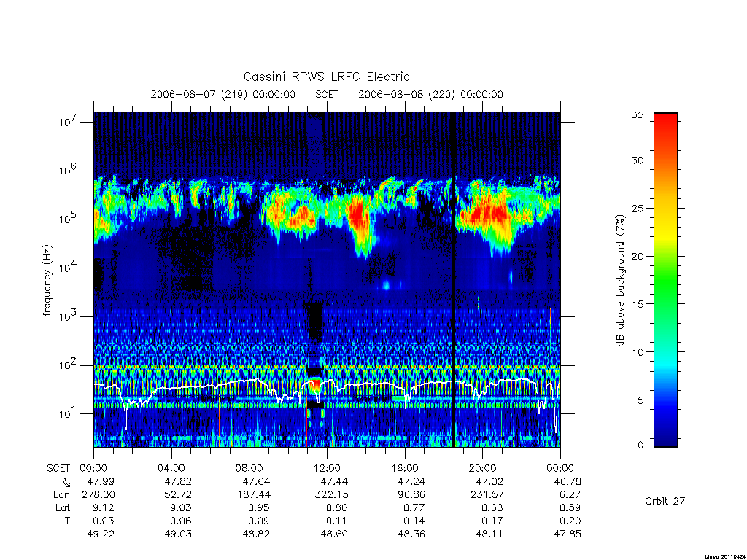Click the 'Lon' row label

click(x=61, y=495)
